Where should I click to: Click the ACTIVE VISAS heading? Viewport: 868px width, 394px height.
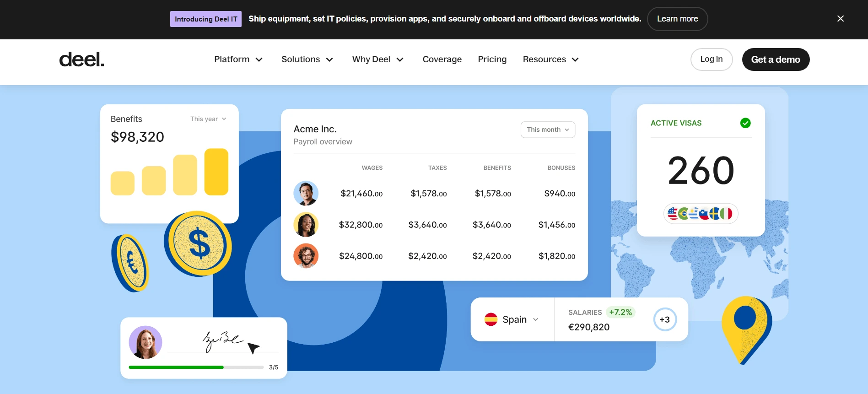coord(676,123)
